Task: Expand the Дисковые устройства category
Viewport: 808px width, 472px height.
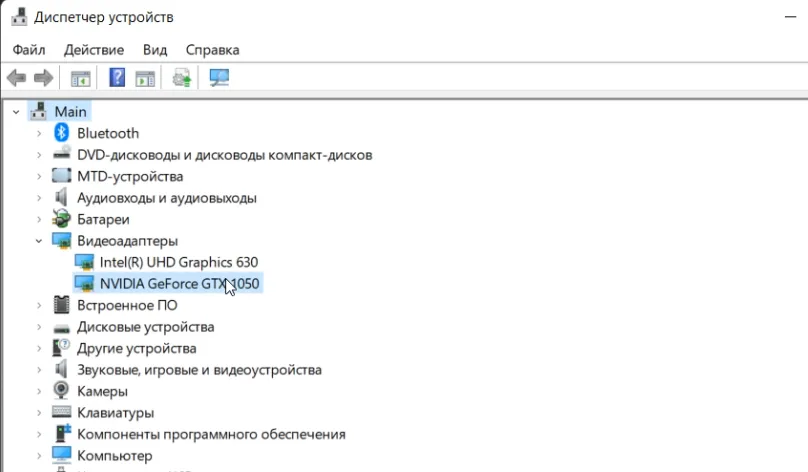Action: [39, 327]
